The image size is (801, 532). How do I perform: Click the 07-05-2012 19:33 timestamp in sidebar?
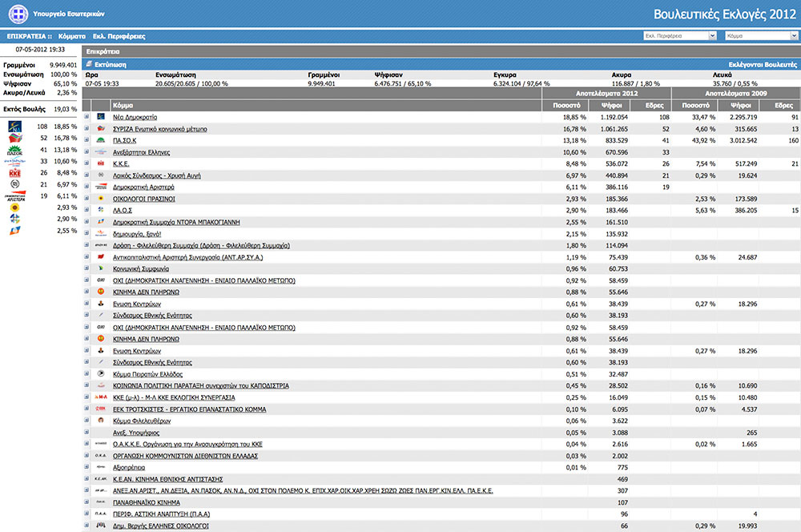pos(40,50)
